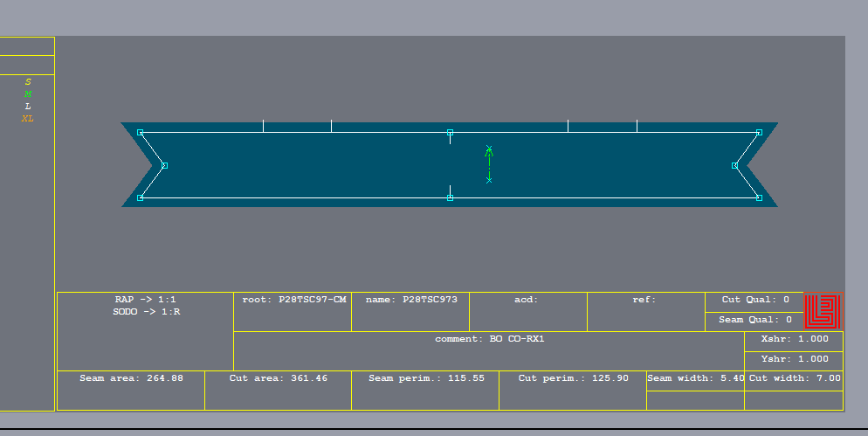868x436 pixels.
Task: Click the Cut area: 361.46 cell
Action: point(278,391)
